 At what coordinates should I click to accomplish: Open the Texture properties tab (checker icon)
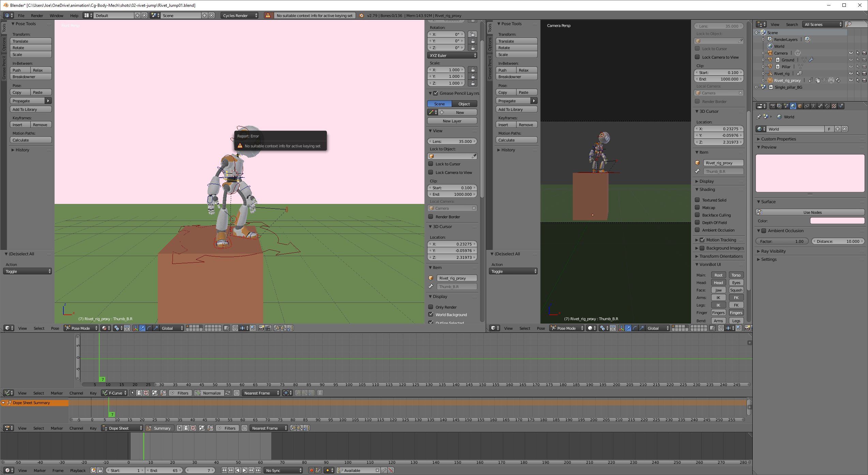tap(834, 106)
